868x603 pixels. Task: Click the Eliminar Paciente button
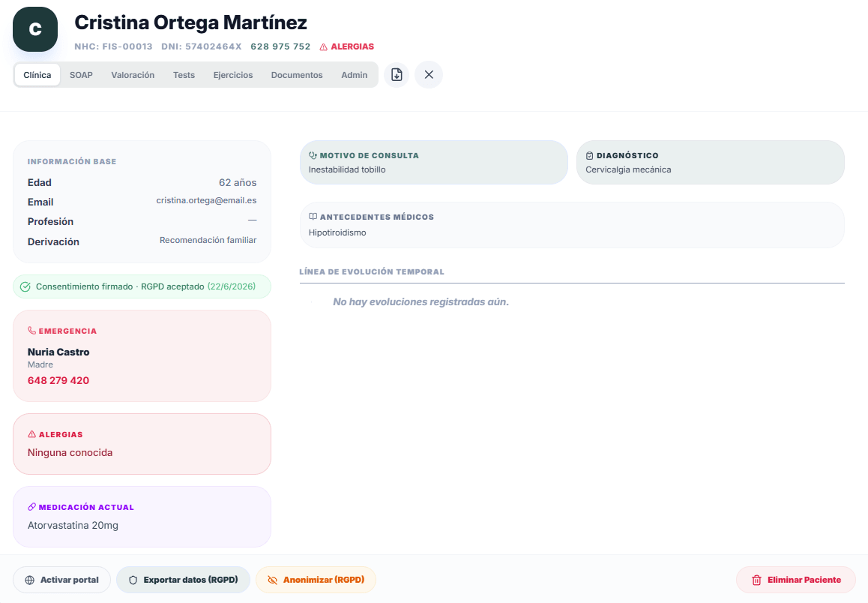pyautogui.click(x=796, y=580)
